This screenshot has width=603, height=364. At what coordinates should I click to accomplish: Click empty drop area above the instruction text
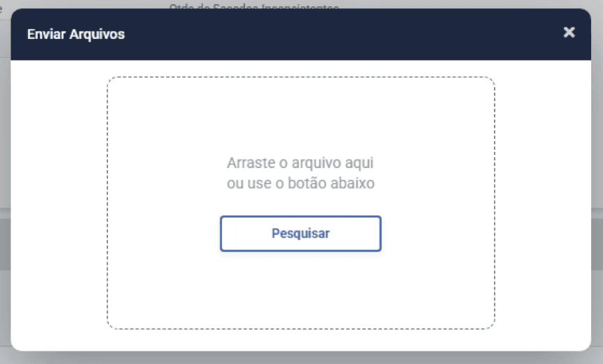coord(301,115)
